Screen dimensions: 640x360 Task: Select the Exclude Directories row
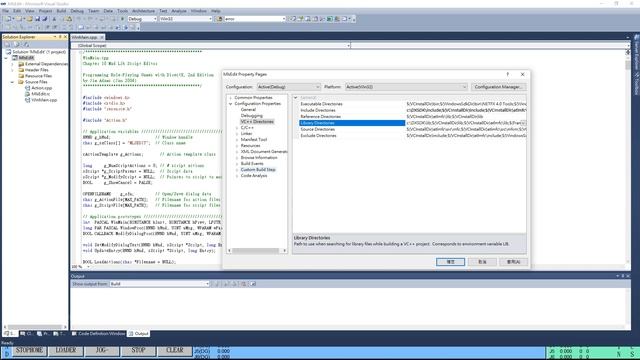tap(413, 136)
